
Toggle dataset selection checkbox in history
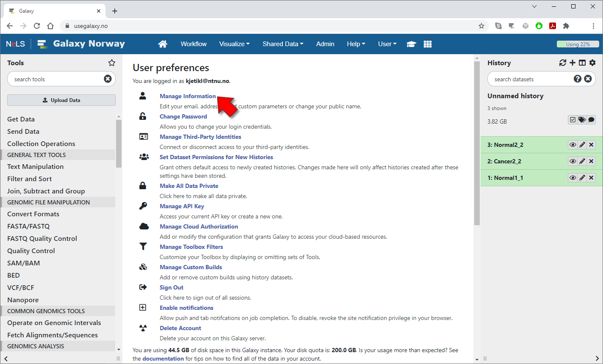pos(573,120)
